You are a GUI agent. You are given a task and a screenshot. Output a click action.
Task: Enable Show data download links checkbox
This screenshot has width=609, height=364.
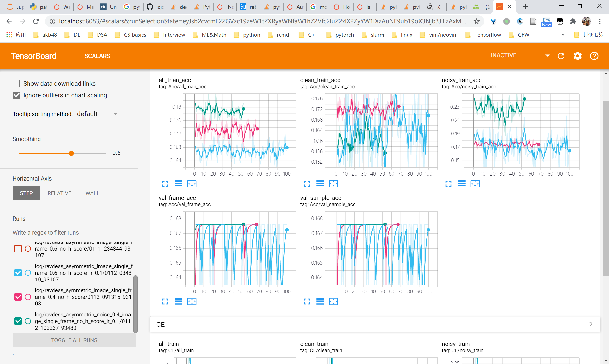coord(16,84)
